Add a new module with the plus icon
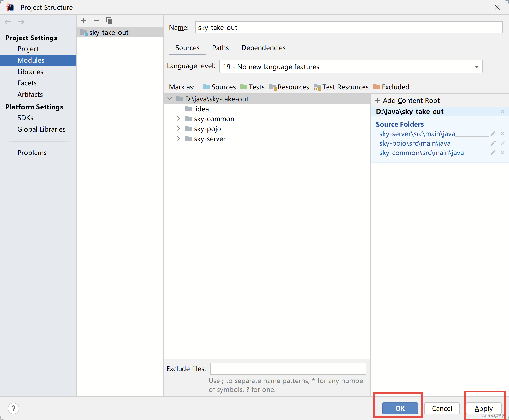 click(83, 21)
